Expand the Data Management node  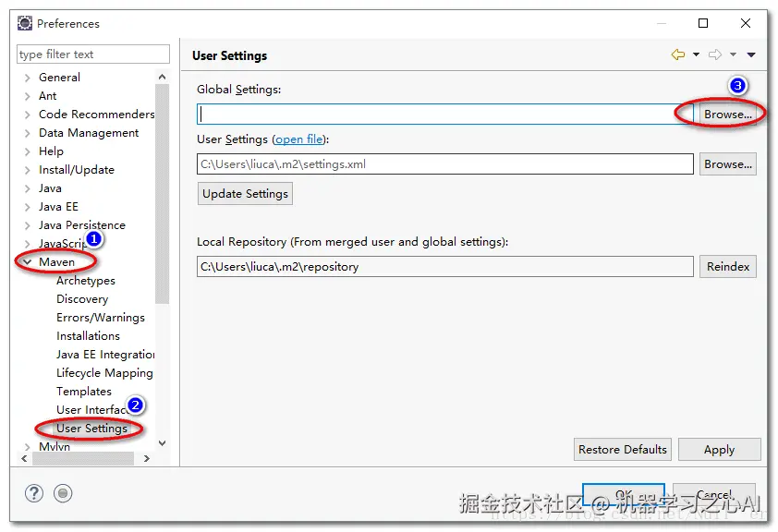(28, 133)
